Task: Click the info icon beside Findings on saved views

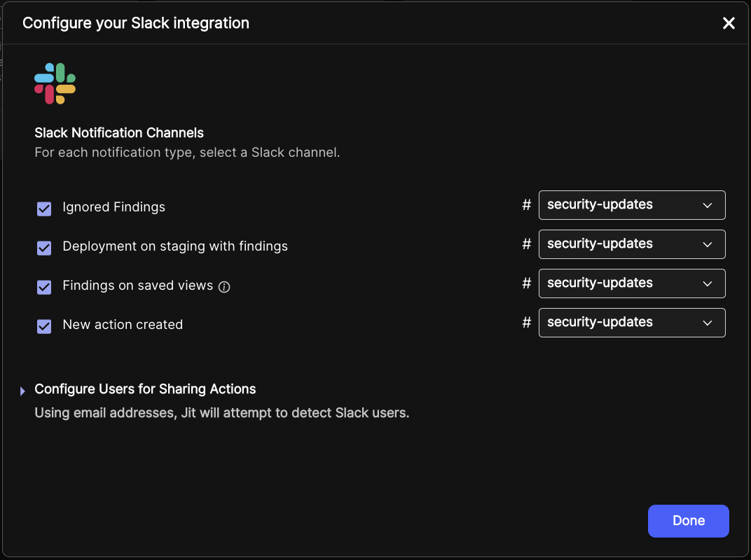Action: click(x=223, y=286)
